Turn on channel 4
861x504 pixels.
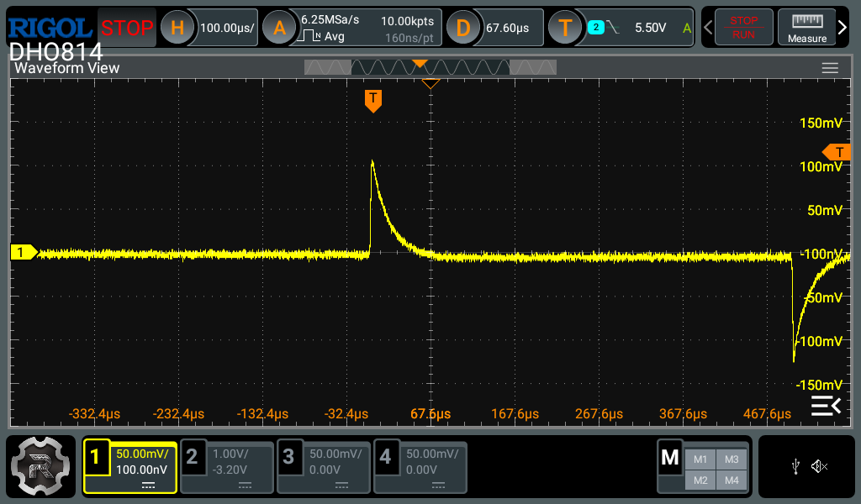pos(421,467)
